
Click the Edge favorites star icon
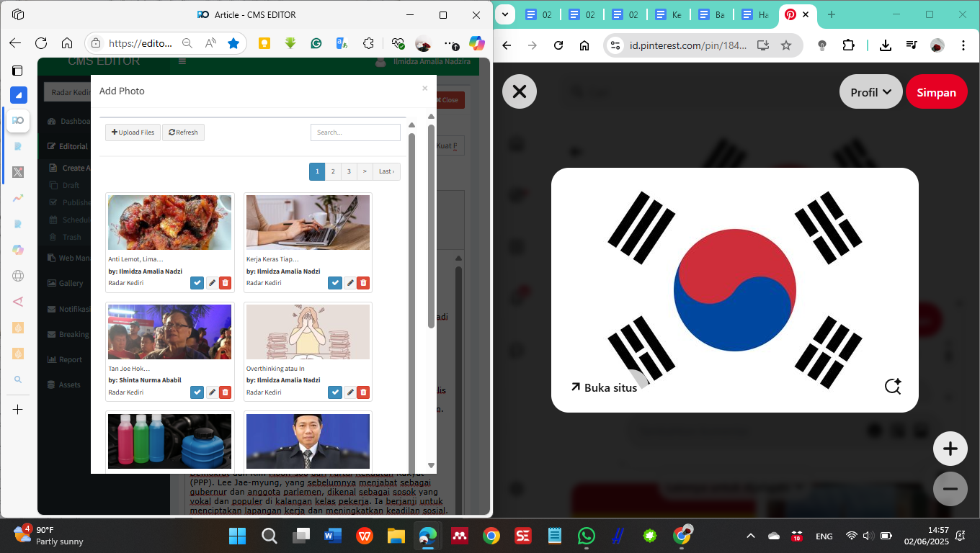pyautogui.click(x=233, y=43)
